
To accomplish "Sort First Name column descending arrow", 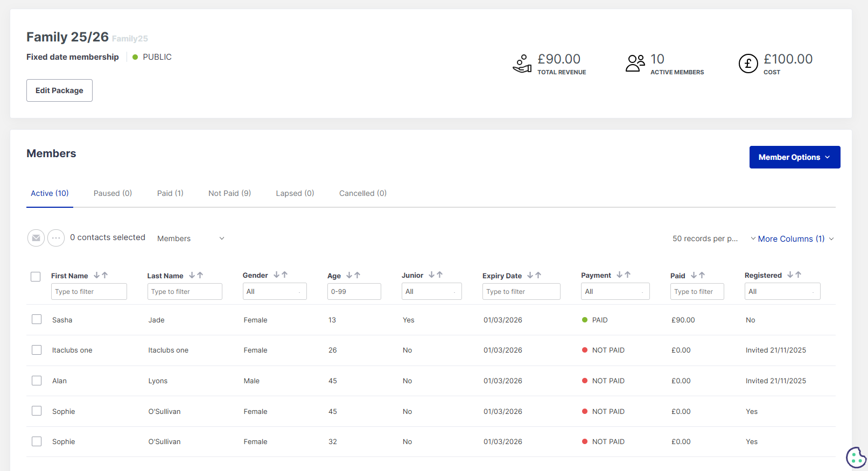I will 97,275.
